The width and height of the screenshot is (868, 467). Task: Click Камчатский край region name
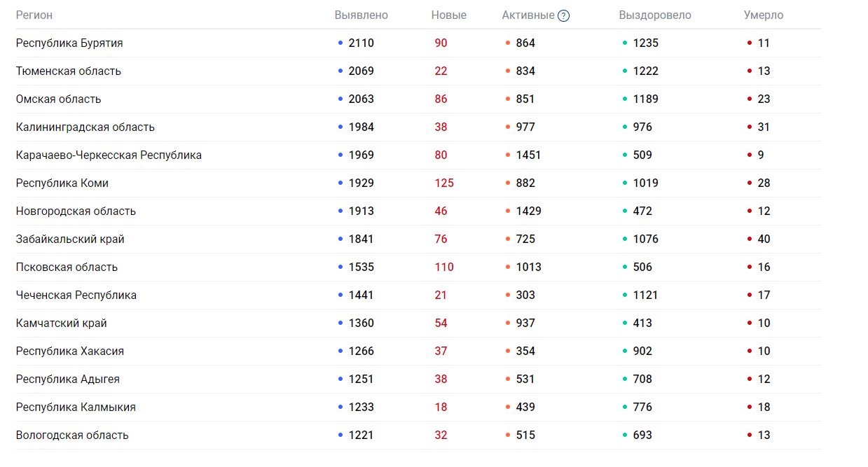(x=62, y=323)
